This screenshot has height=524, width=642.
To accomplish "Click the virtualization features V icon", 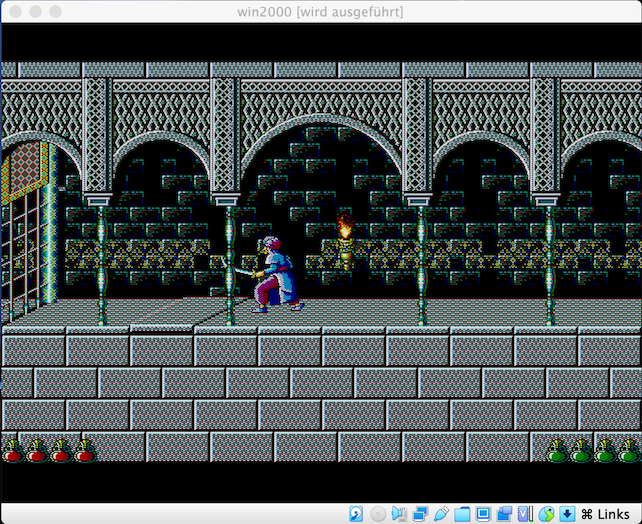I will 525,514.
